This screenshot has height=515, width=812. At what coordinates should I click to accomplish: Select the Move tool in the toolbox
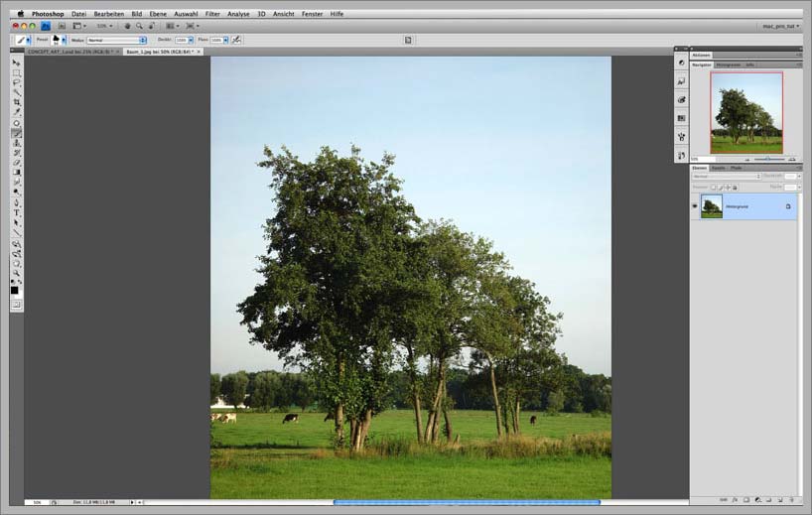17,63
